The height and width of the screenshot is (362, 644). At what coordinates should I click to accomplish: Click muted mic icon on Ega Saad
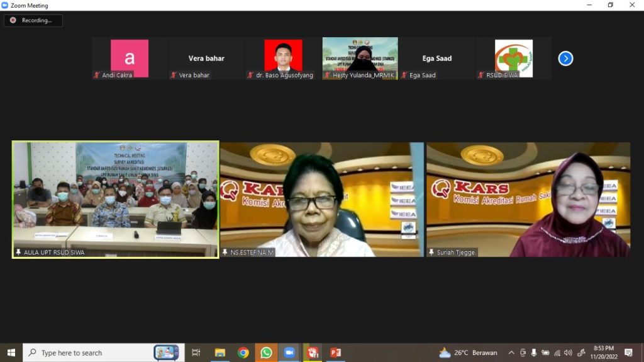click(x=404, y=76)
